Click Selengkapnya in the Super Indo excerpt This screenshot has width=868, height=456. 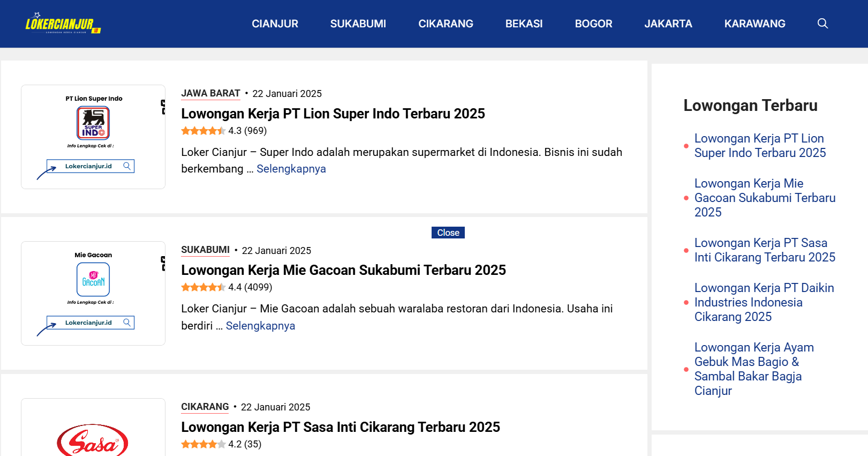pos(291,169)
